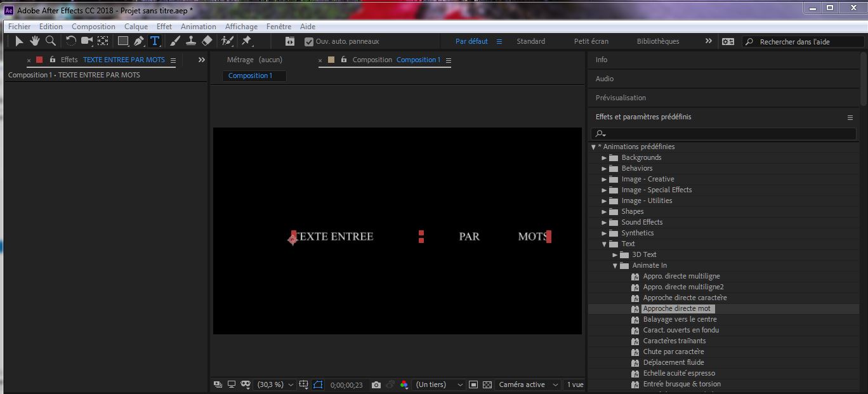The image size is (868, 394).
Task: Select the Balayage vers le centre preset
Action: (680, 319)
